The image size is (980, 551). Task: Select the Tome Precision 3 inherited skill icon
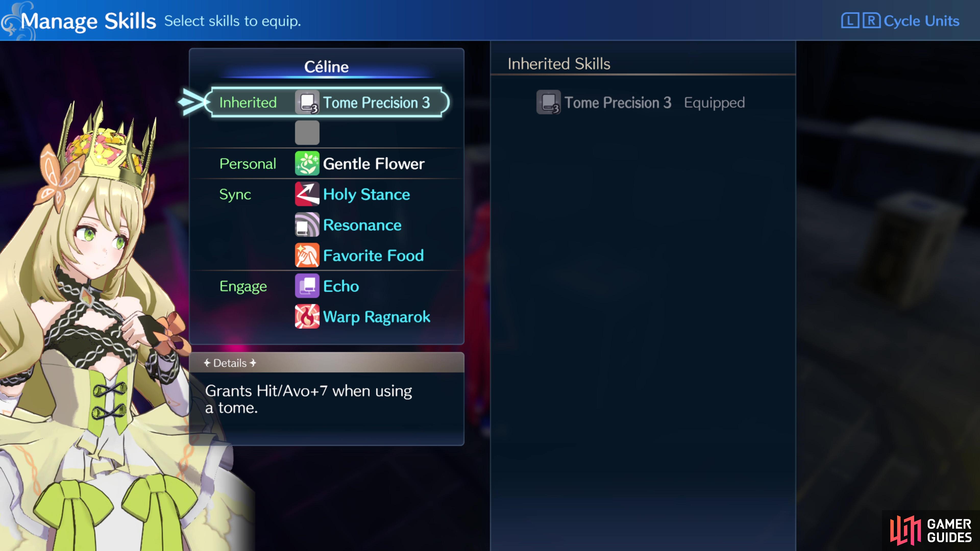pyautogui.click(x=307, y=102)
